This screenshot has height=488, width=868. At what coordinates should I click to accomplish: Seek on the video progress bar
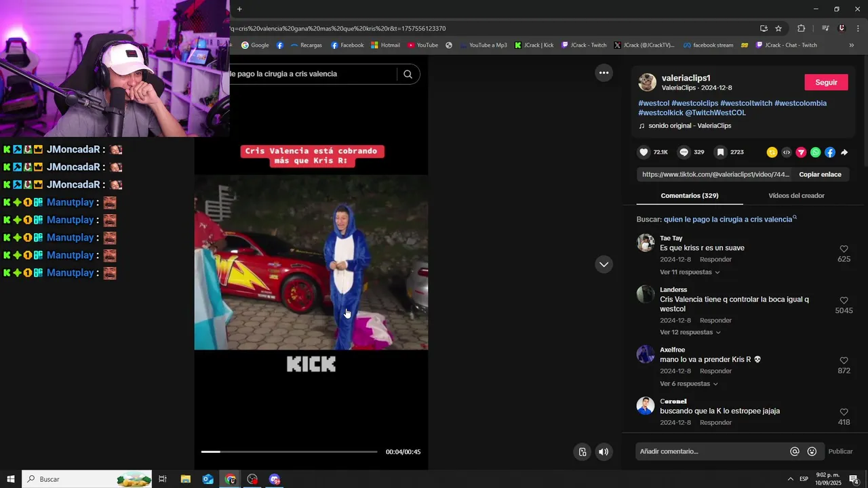click(289, 451)
